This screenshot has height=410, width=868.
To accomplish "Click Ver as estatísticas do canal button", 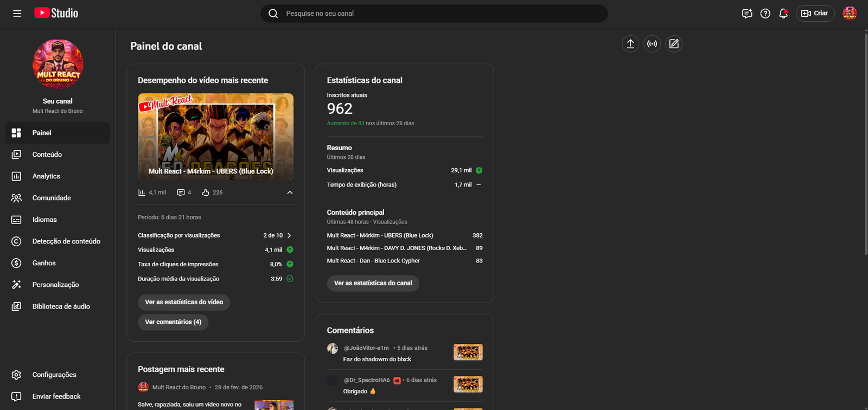I will pyautogui.click(x=373, y=283).
